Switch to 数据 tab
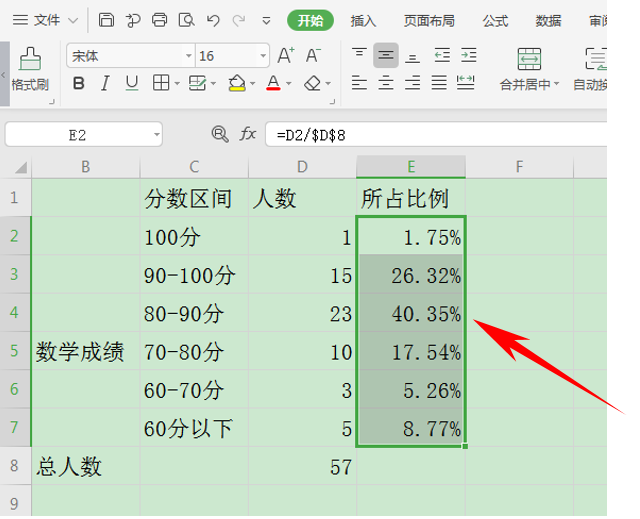Image resolution: width=640 pixels, height=519 pixels. tap(548, 20)
